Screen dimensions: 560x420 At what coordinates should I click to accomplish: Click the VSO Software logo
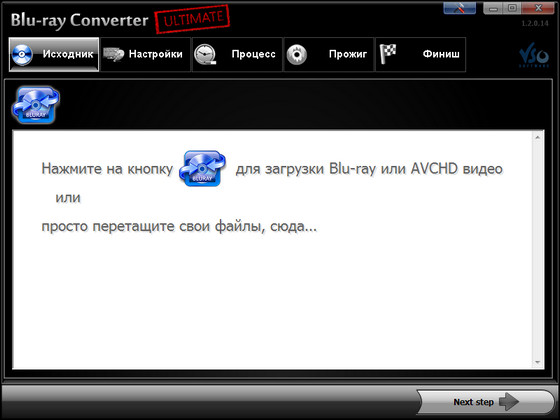tap(534, 55)
